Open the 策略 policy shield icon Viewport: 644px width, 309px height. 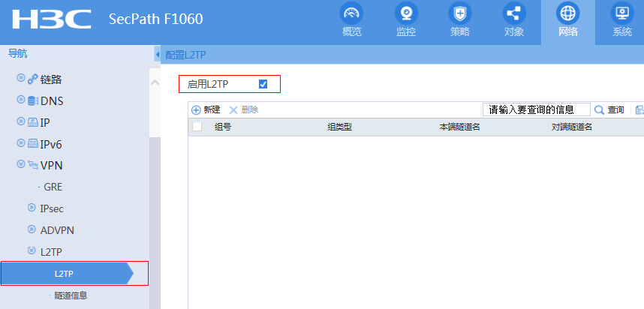point(459,13)
